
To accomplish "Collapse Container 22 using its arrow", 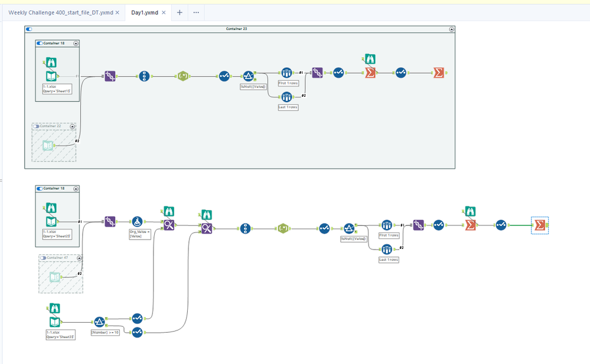I will point(72,126).
